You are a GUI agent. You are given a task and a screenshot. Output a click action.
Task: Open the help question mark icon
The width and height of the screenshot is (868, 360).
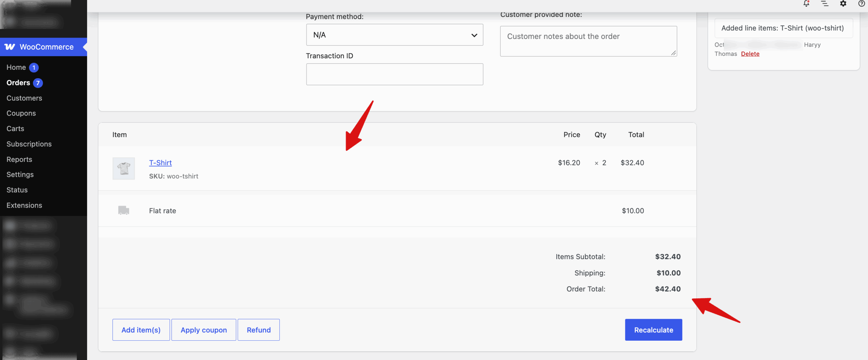[861, 4]
